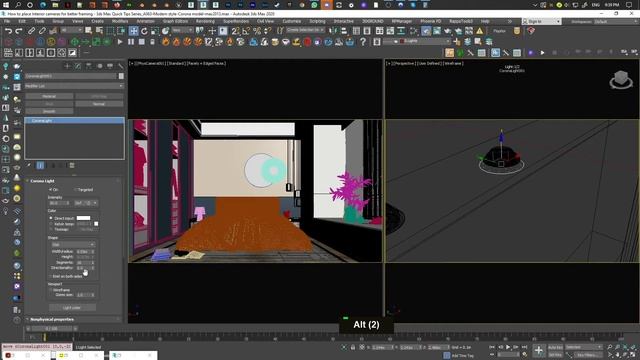Click the Light Lister button

pos(72,308)
